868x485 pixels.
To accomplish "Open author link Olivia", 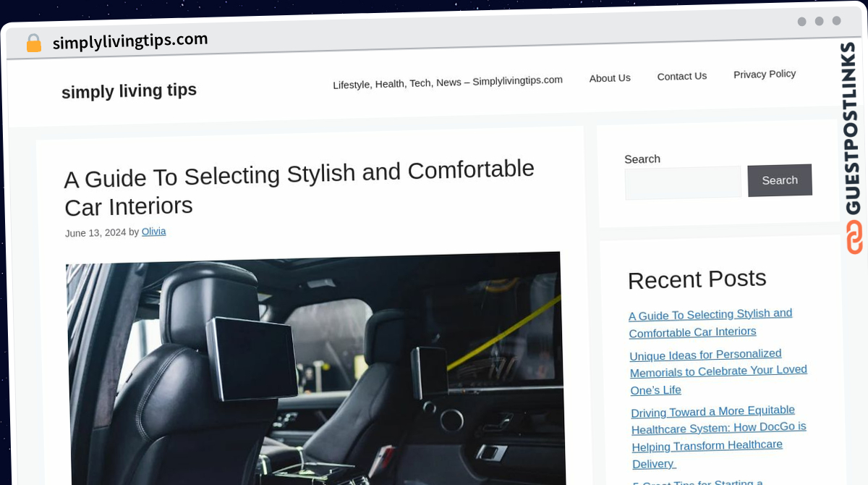I will (x=153, y=232).
